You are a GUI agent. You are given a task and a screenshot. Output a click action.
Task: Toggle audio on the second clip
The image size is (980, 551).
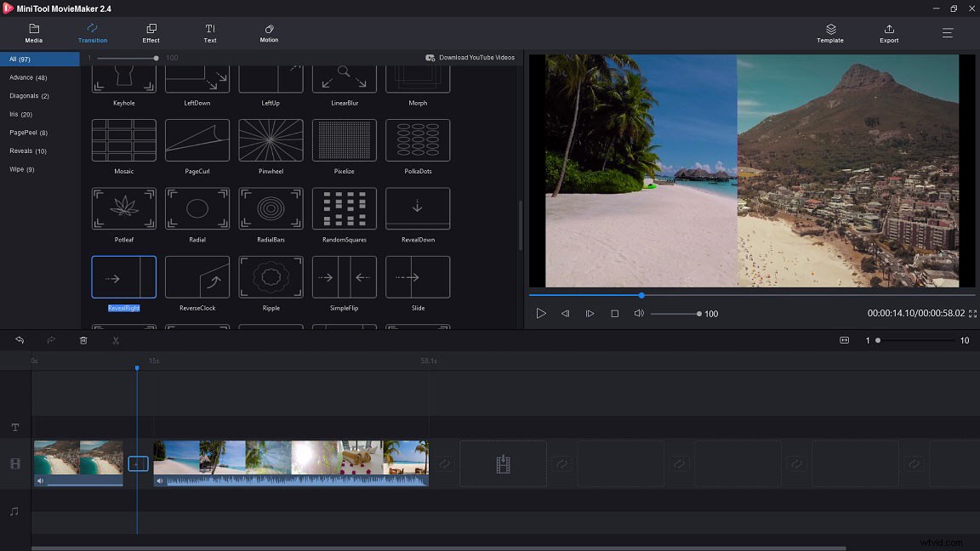(159, 480)
